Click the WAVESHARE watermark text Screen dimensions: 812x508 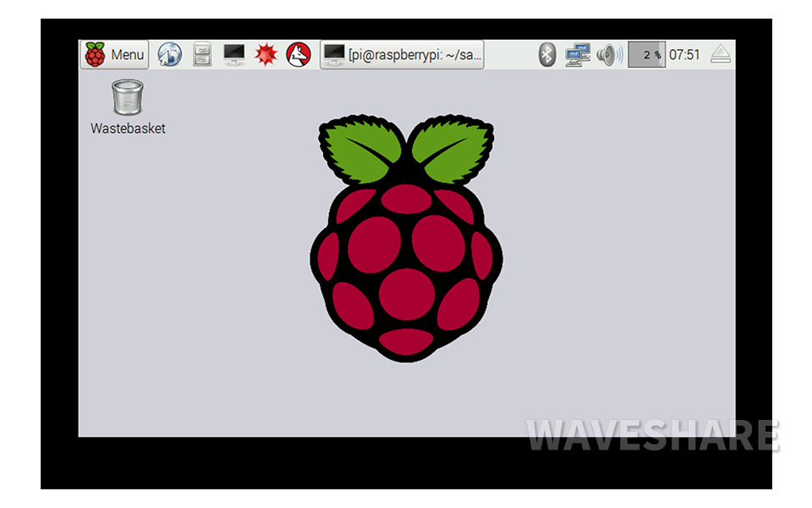(x=652, y=435)
